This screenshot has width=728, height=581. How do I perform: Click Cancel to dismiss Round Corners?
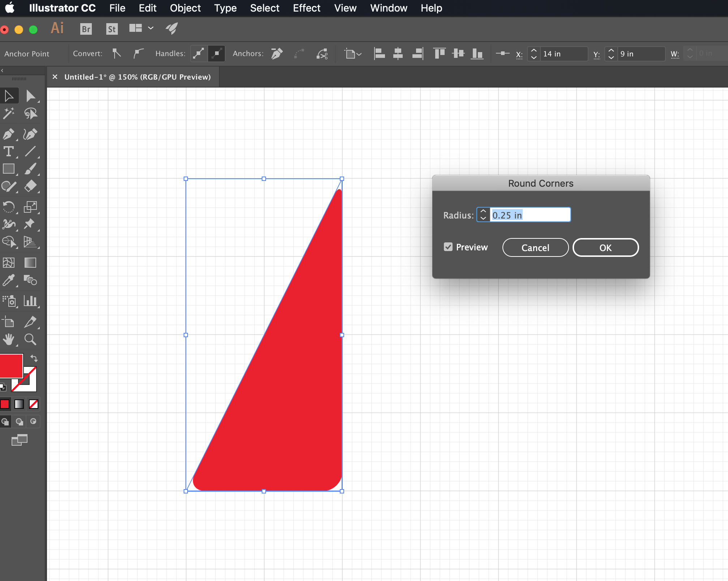point(534,248)
